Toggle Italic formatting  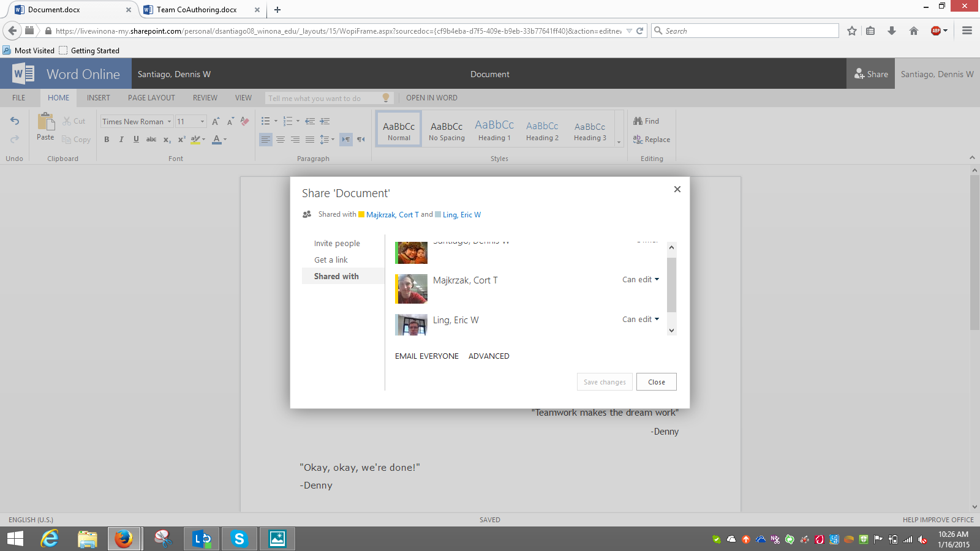[x=121, y=140]
